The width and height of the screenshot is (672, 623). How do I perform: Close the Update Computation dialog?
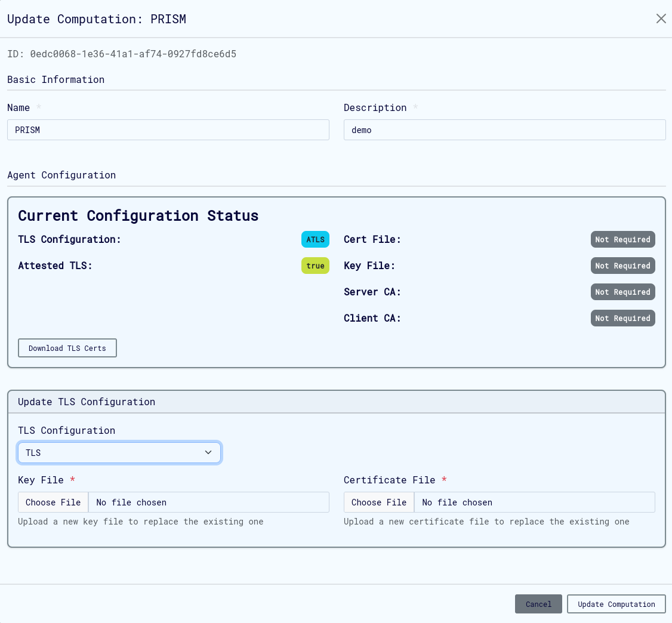661,18
